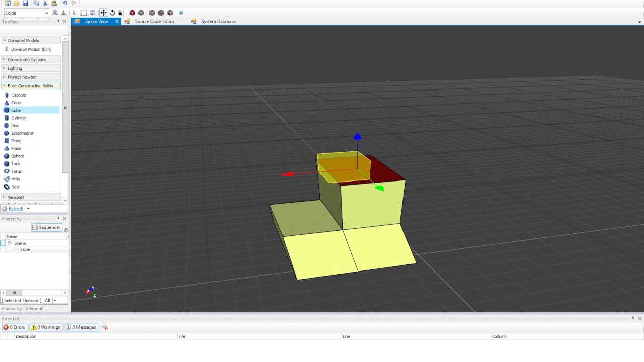Select the pointer arrow tool
The height and width of the screenshot is (362, 644).
74,13
